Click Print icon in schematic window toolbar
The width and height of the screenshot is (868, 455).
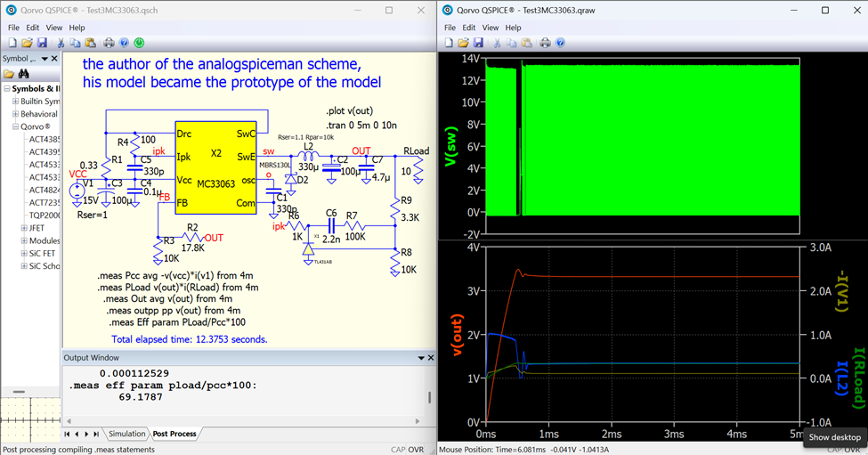click(x=109, y=43)
